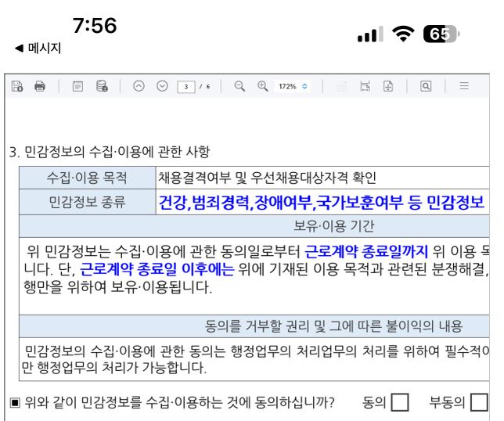504x421 pixels.
Task: Click the print icon in toolbar
Action: coord(39,86)
